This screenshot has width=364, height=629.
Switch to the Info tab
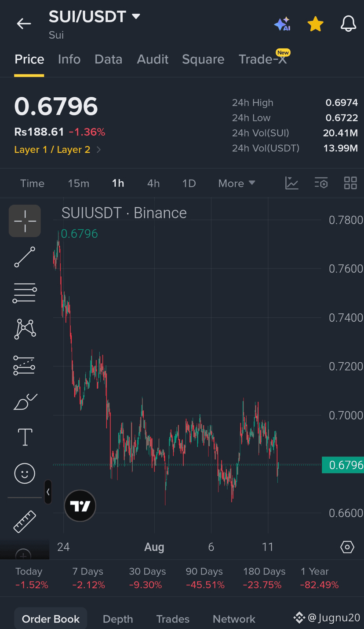(x=69, y=59)
